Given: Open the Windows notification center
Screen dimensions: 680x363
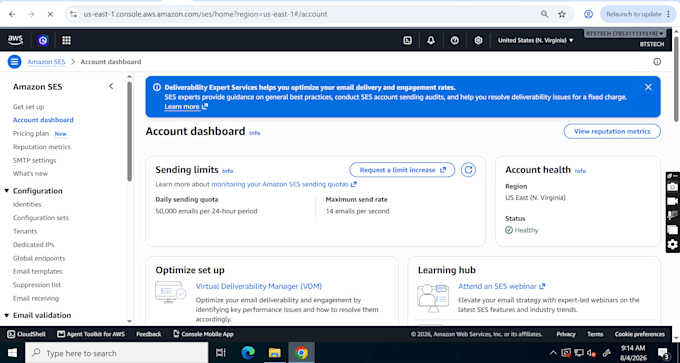Looking at the screenshot, I should click(663, 353).
